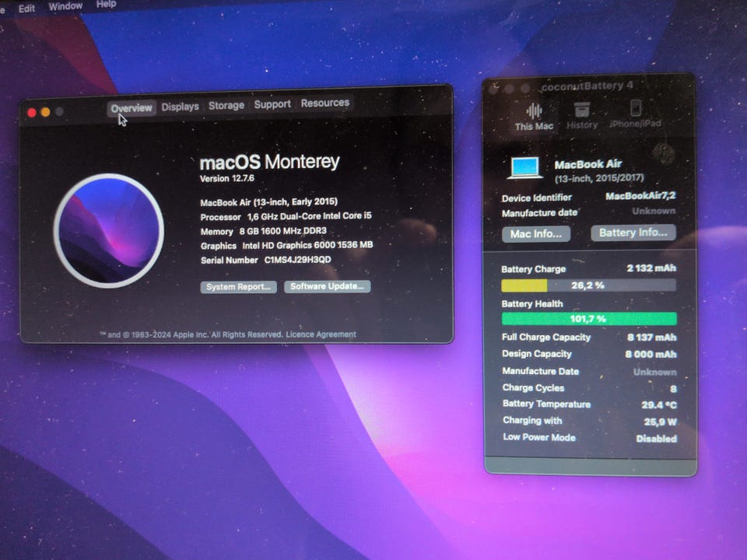Click MacBook Air (13-inch, Early 2015) text
Image resolution: width=747 pixels, height=560 pixels.
(x=268, y=202)
